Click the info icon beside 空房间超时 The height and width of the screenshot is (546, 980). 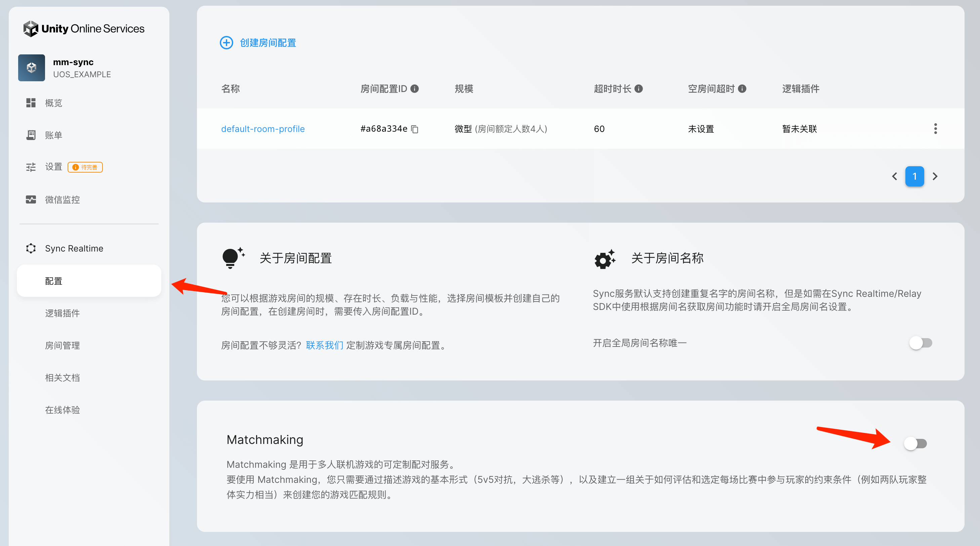click(x=742, y=89)
